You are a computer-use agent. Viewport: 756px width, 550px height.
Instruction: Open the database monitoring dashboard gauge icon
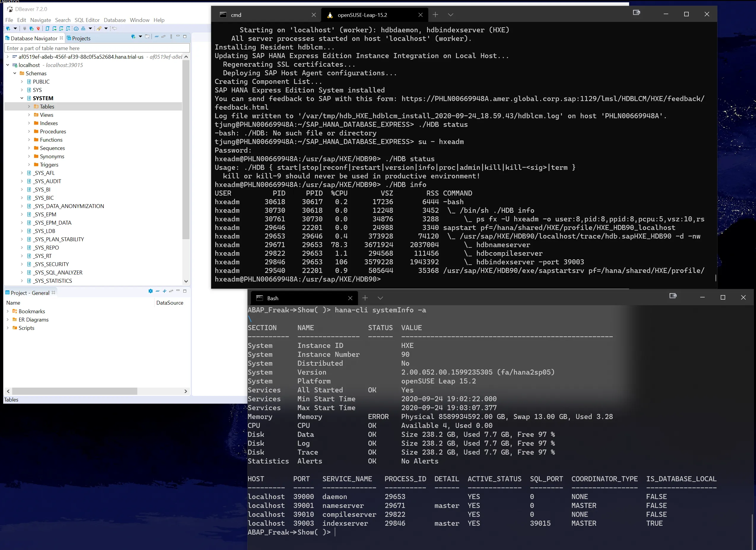pos(76,29)
